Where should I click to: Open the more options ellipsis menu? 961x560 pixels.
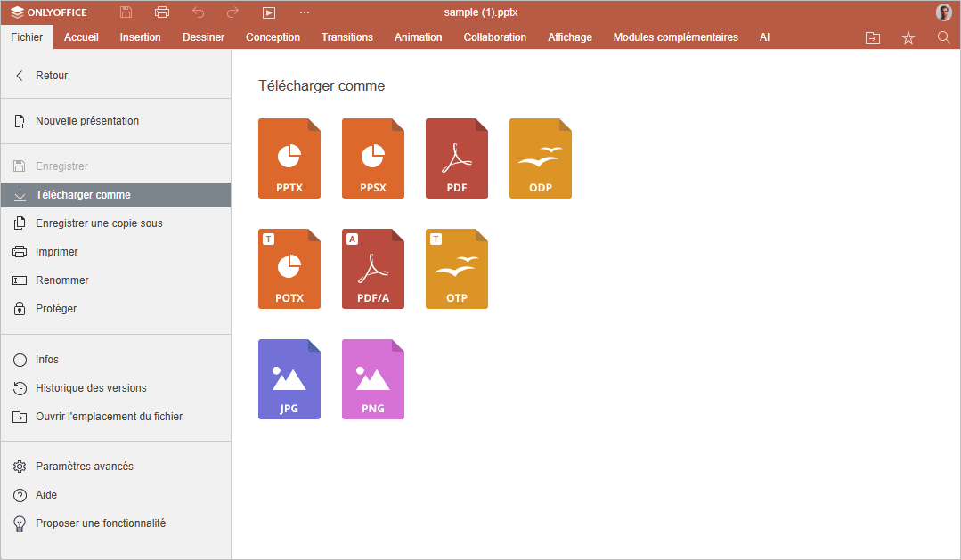coord(305,12)
